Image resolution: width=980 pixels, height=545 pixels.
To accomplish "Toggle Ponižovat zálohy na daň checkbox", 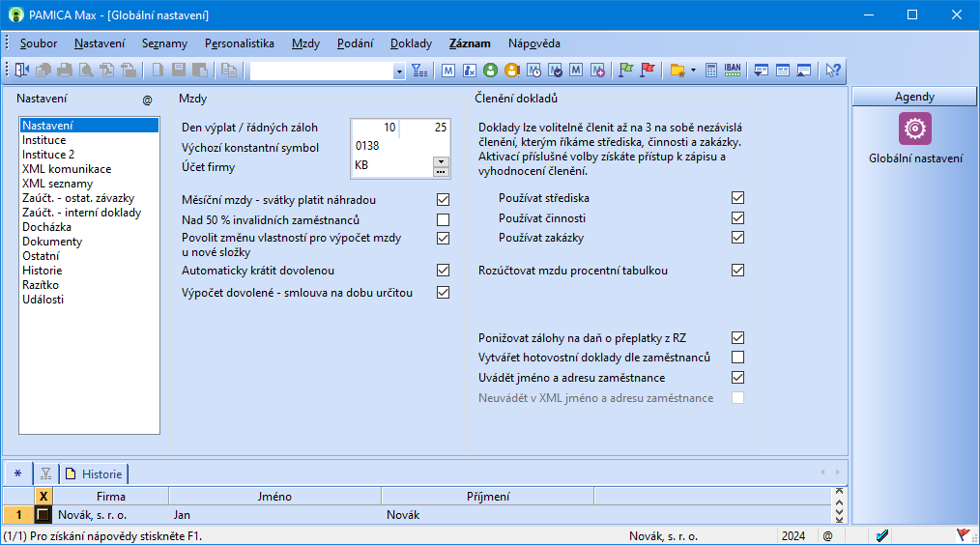I will 738,337.
